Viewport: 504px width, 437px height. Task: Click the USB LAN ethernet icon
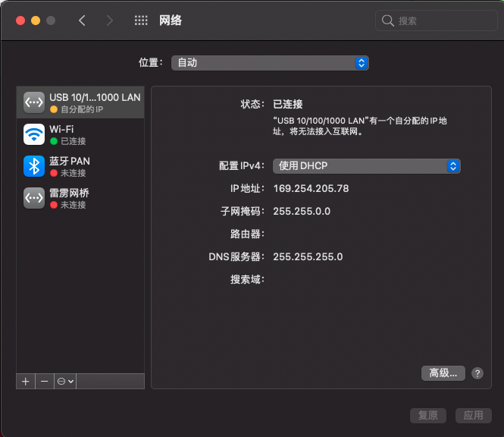pos(34,102)
